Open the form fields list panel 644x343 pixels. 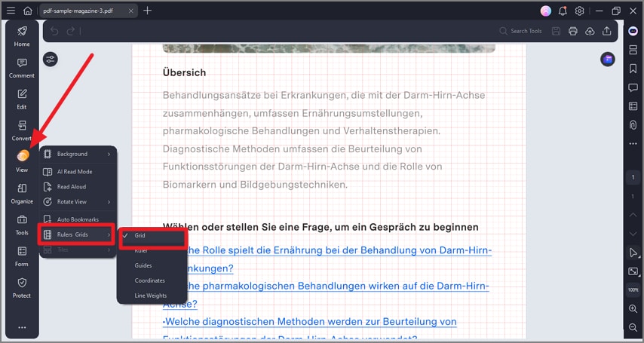[x=633, y=106]
